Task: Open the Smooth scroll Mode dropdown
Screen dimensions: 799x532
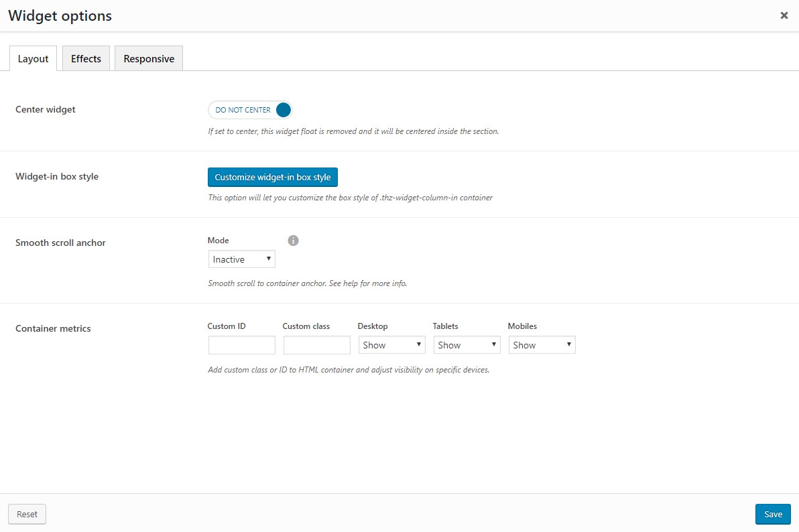Action: point(241,259)
